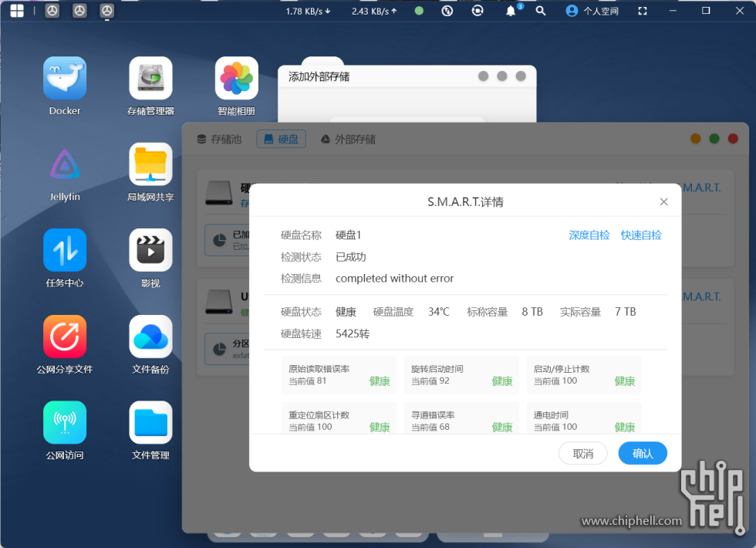The height and width of the screenshot is (548, 756).
Task: Click the search magnifier in top bar
Action: (x=541, y=11)
